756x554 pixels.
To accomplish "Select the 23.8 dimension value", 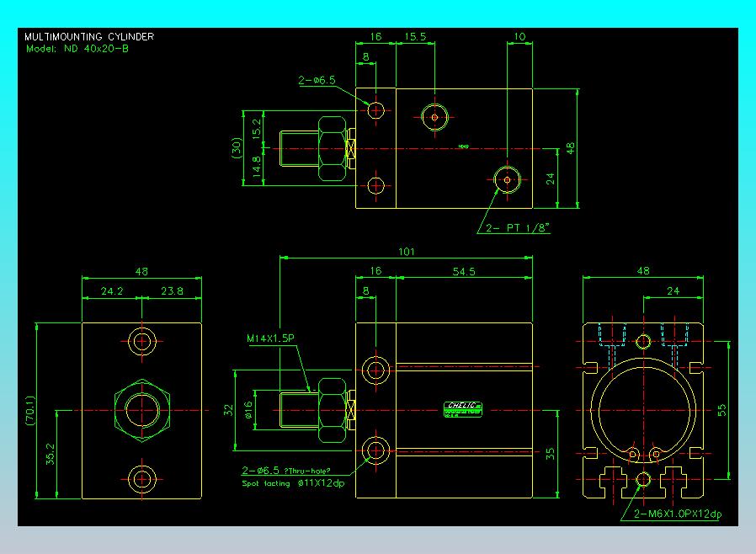I will [172, 291].
